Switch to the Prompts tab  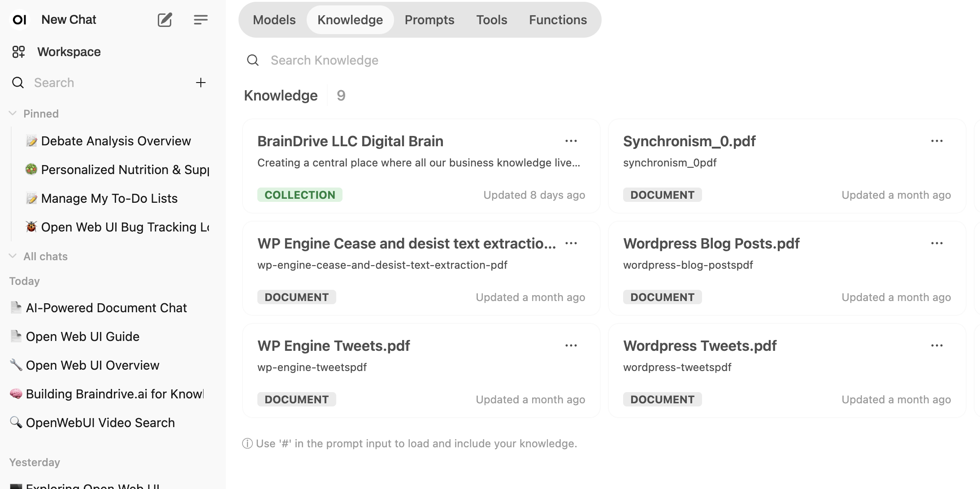click(429, 20)
